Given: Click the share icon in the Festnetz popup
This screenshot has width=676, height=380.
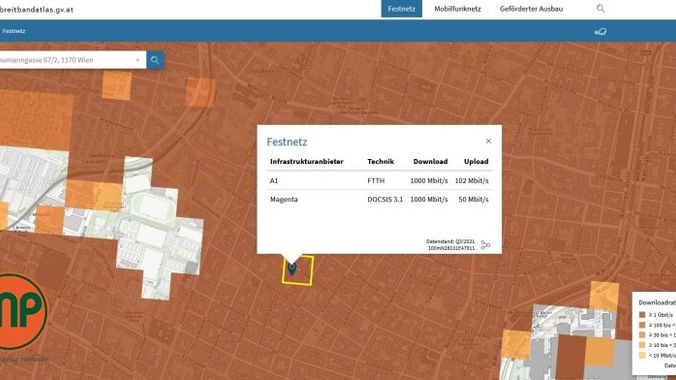Looking at the screenshot, I should tap(485, 245).
